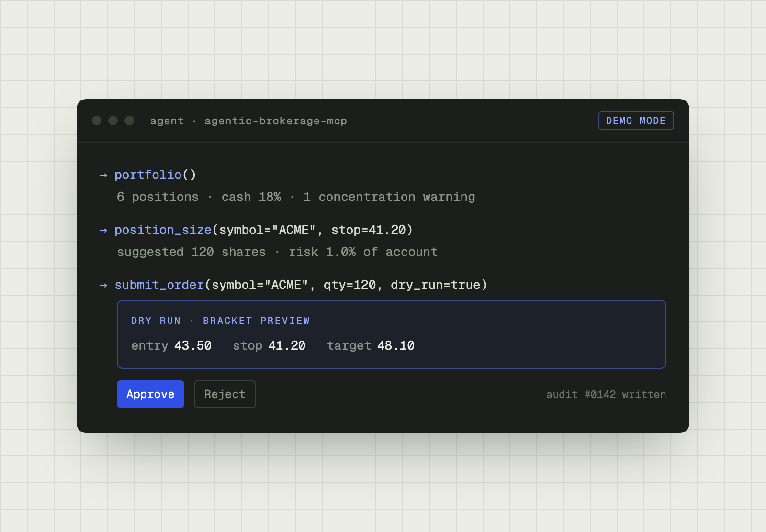Click 'audit #0142 written' status text

click(x=606, y=395)
